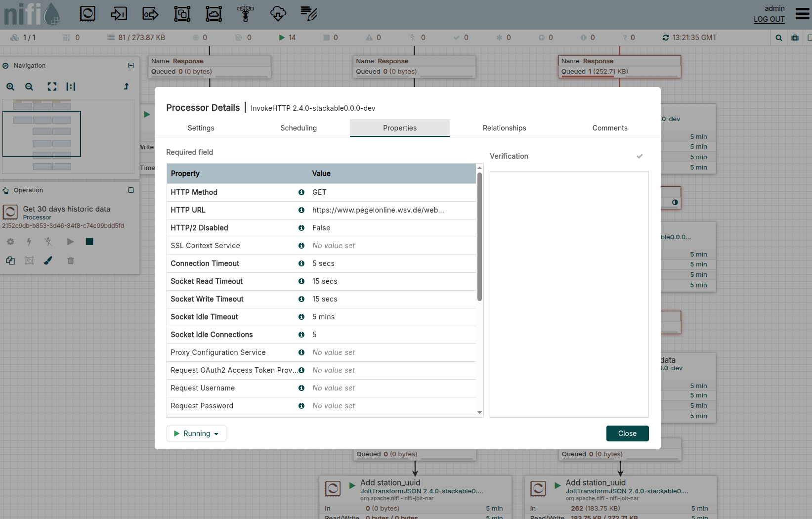Click the Process Group toolbar icon
The width and height of the screenshot is (812, 519).
point(182,13)
